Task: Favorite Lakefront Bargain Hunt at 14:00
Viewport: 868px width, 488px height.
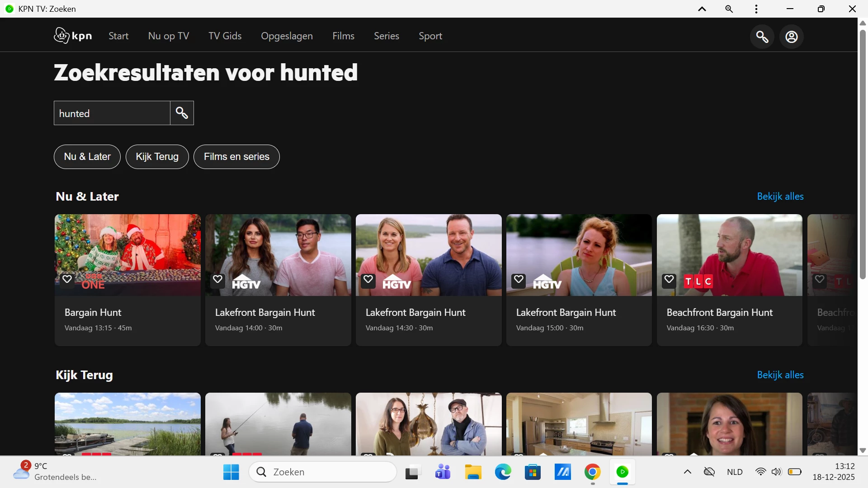Action: tap(218, 279)
